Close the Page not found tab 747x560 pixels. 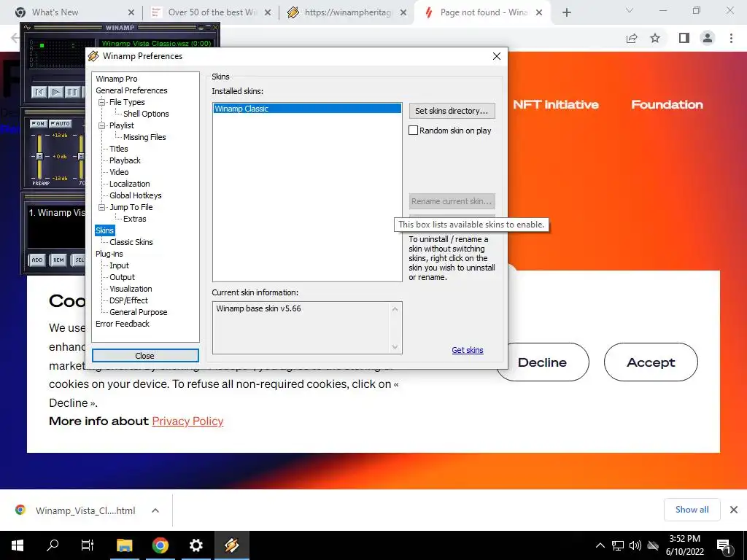[x=539, y=12]
